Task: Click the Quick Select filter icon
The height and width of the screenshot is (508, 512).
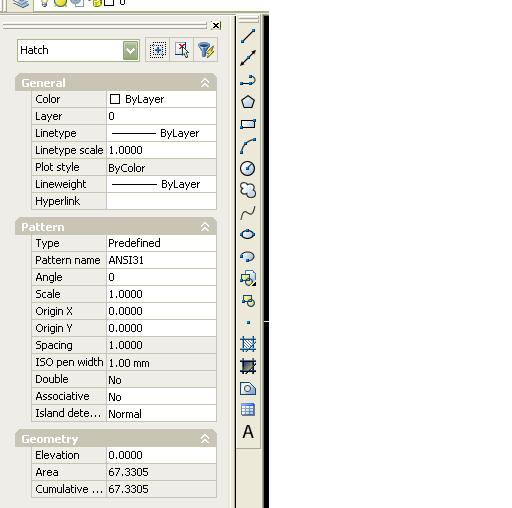Action: 206,50
